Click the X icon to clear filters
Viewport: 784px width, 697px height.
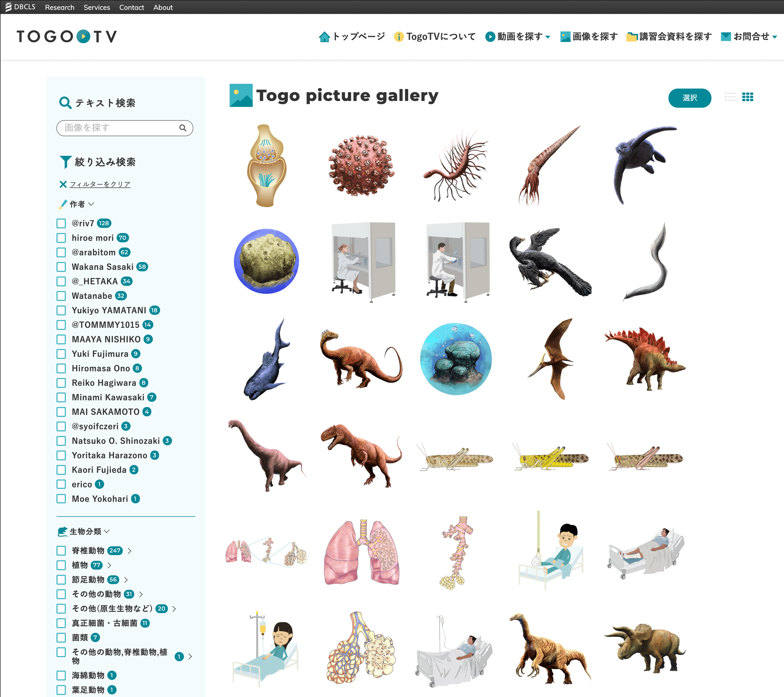pos(63,184)
